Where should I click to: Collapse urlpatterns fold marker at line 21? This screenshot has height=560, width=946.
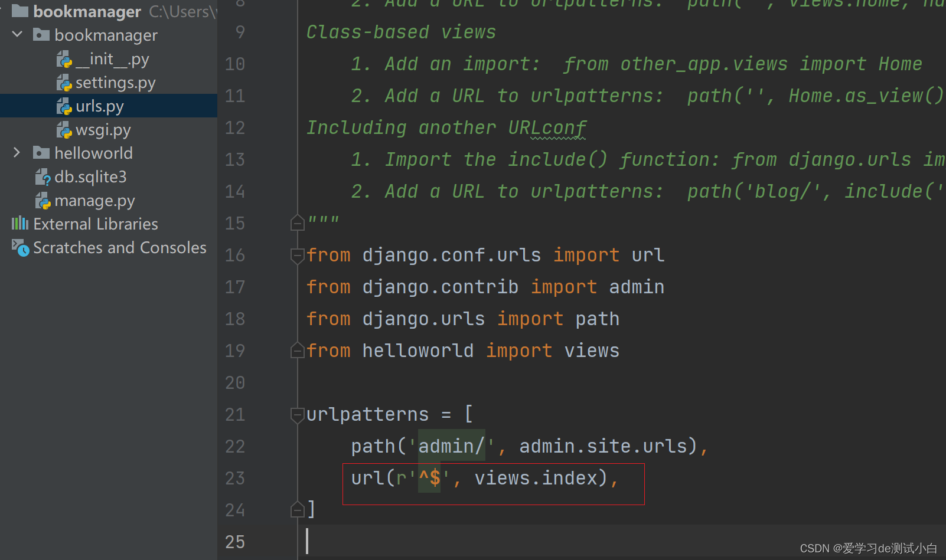click(298, 415)
